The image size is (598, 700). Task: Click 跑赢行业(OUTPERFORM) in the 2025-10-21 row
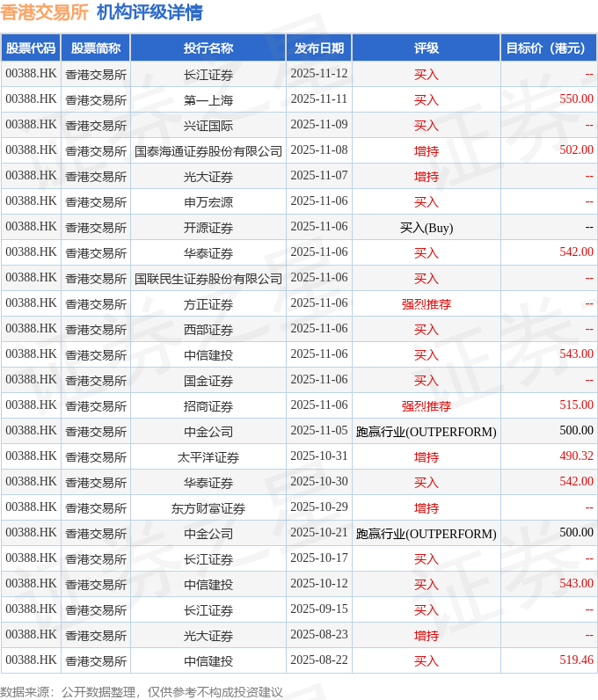pyautogui.click(x=426, y=534)
